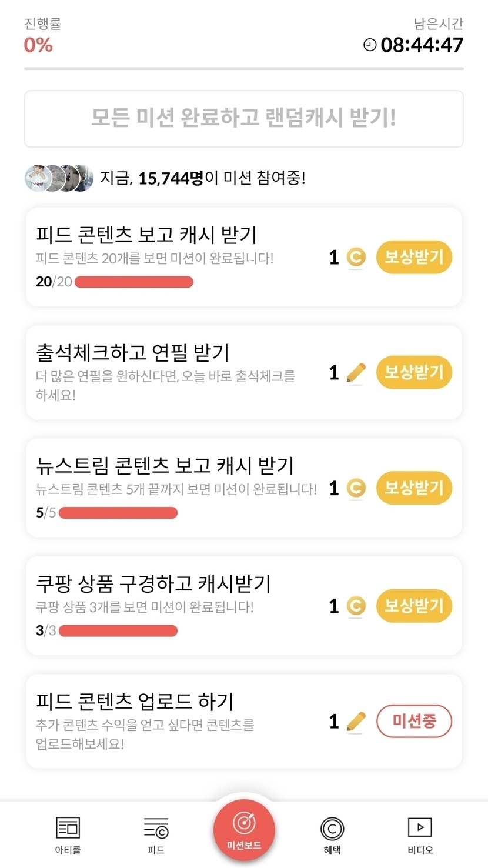488x868 pixels.
Task: Tap the 5/5 뉴스트림 progress bar
Action: tap(118, 513)
